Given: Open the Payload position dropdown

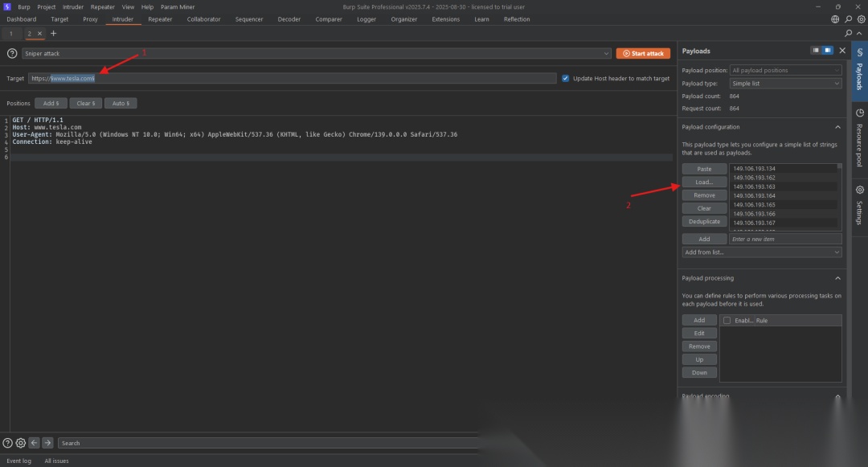Looking at the screenshot, I should click(x=785, y=70).
